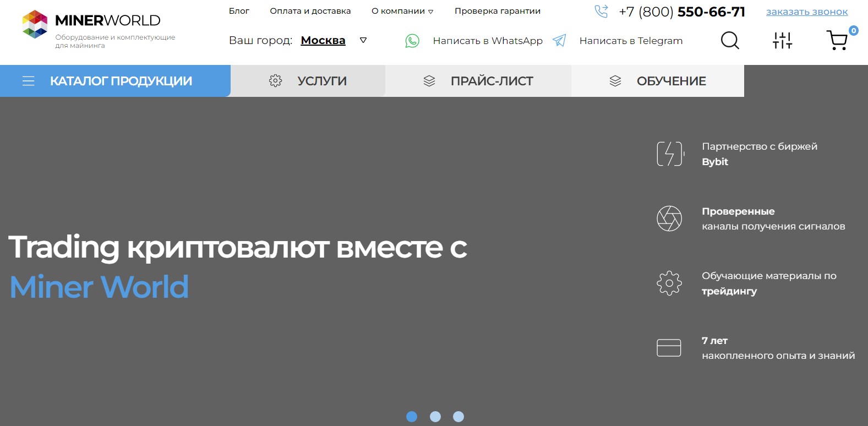Click the layers icon beside Обучение
This screenshot has width=868, height=426.
tap(615, 81)
